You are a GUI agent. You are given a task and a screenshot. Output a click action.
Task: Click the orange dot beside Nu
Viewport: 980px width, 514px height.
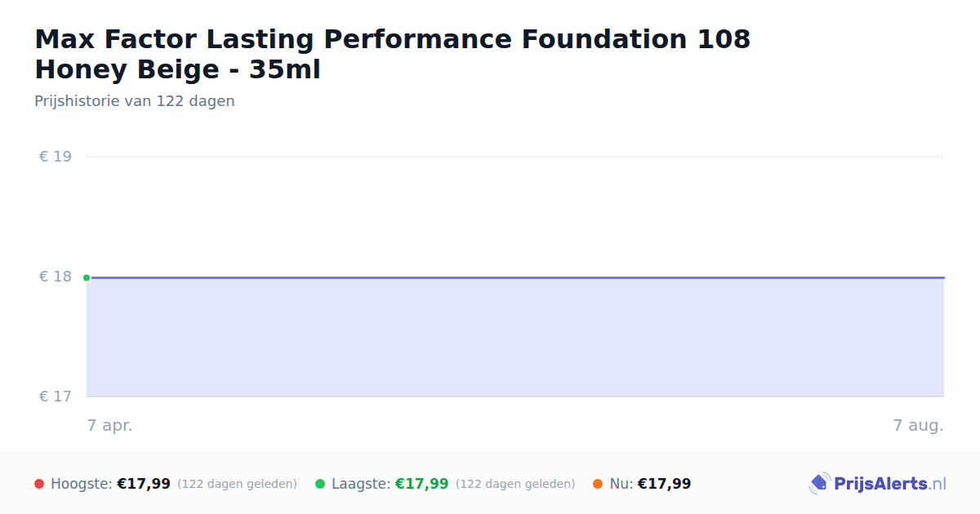pyautogui.click(x=598, y=484)
